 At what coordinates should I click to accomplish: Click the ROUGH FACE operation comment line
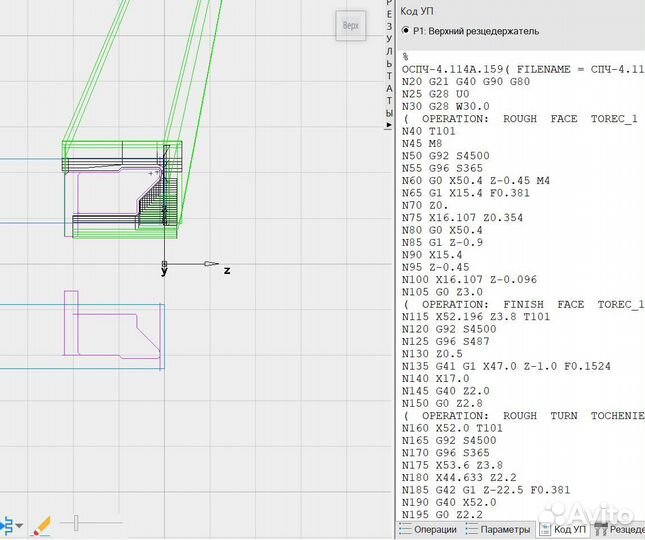pos(520,119)
